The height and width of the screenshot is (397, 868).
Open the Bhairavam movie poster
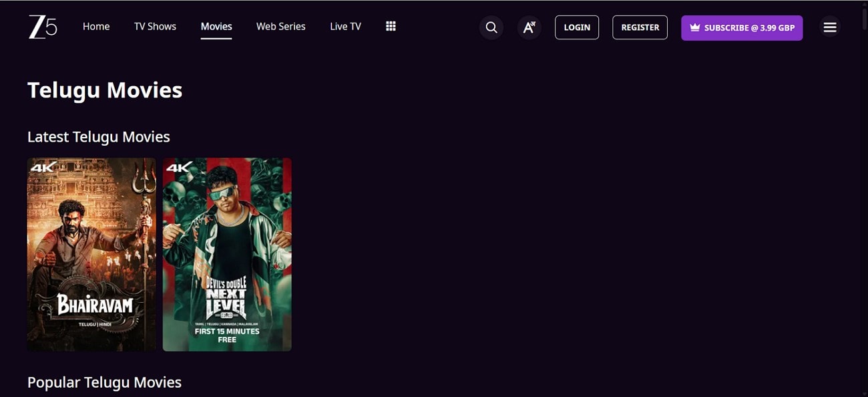pyautogui.click(x=91, y=254)
